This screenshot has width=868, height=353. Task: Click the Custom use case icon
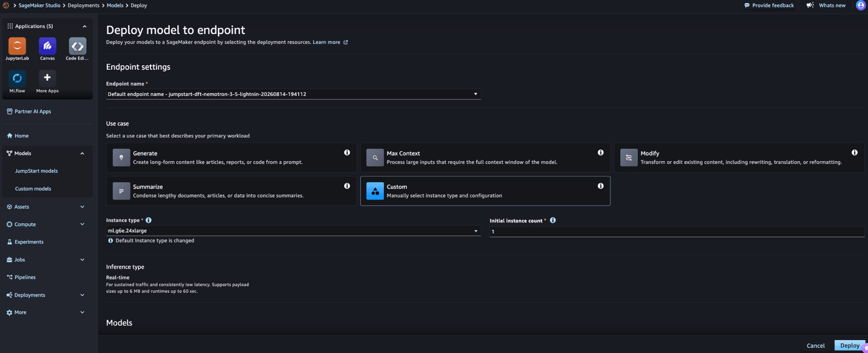(x=375, y=191)
